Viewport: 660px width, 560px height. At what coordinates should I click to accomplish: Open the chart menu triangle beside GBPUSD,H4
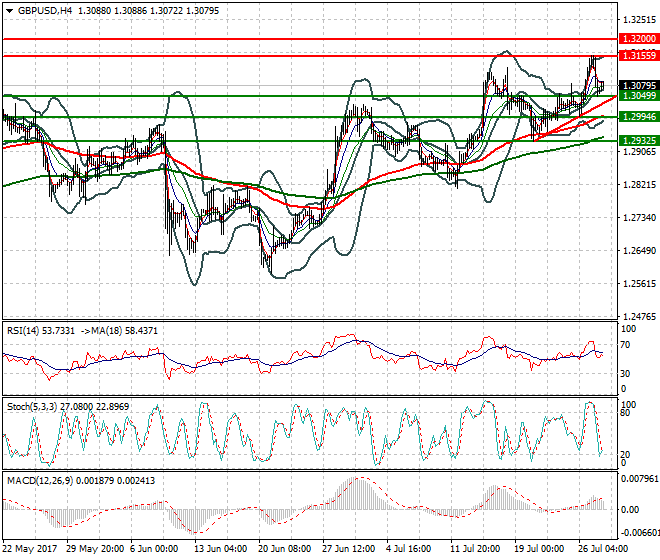pos(9,11)
